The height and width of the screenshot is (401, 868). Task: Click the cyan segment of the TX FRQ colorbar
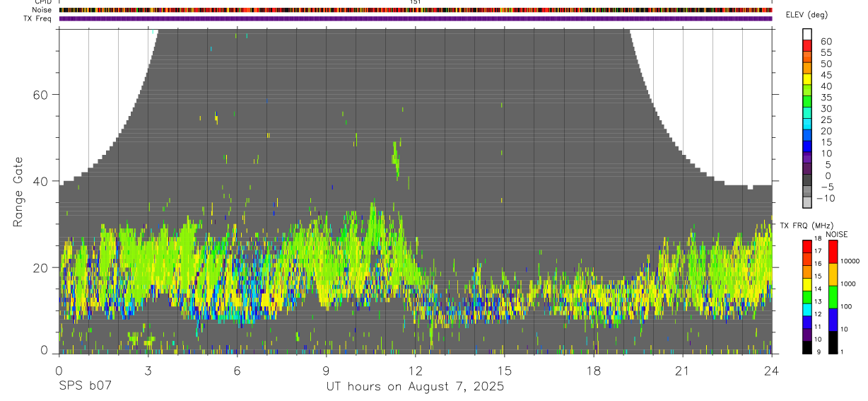tap(807, 311)
